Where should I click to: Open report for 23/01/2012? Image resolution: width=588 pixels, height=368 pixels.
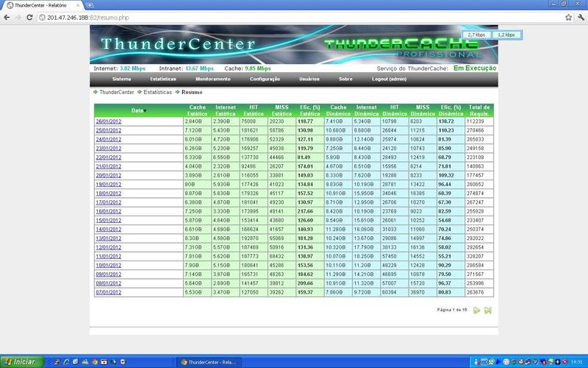tap(108, 149)
